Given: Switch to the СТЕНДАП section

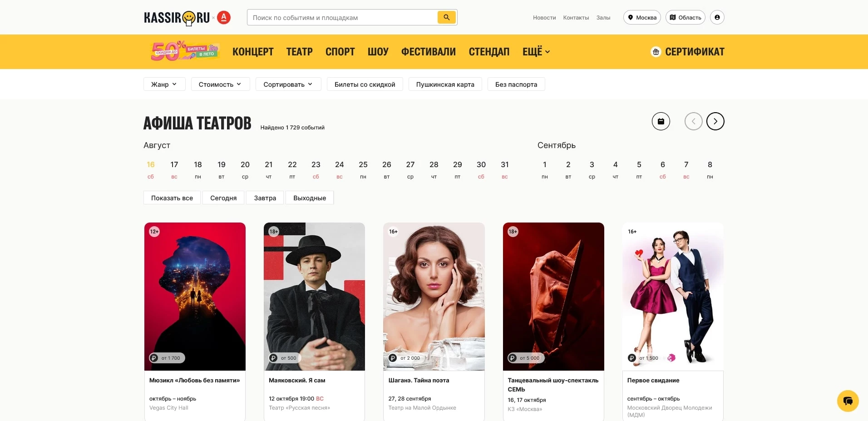Looking at the screenshot, I should pyautogui.click(x=489, y=52).
